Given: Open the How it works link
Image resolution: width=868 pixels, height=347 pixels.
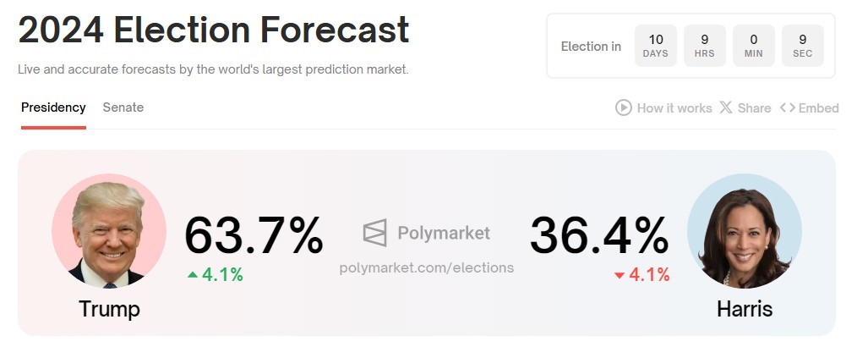Looking at the screenshot, I should pyautogui.click(x=674, y=107).
